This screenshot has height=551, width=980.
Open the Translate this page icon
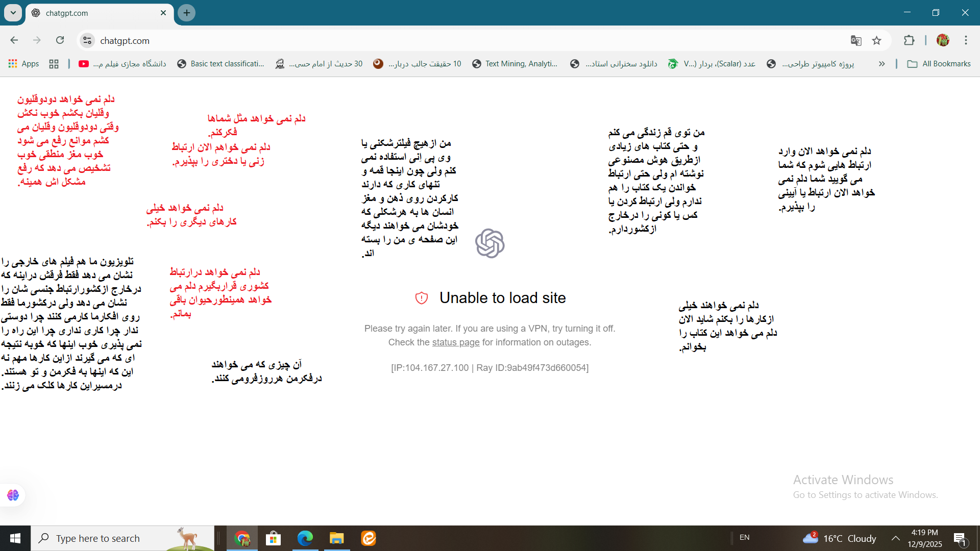pyautogui.click(x=856, y=41)
